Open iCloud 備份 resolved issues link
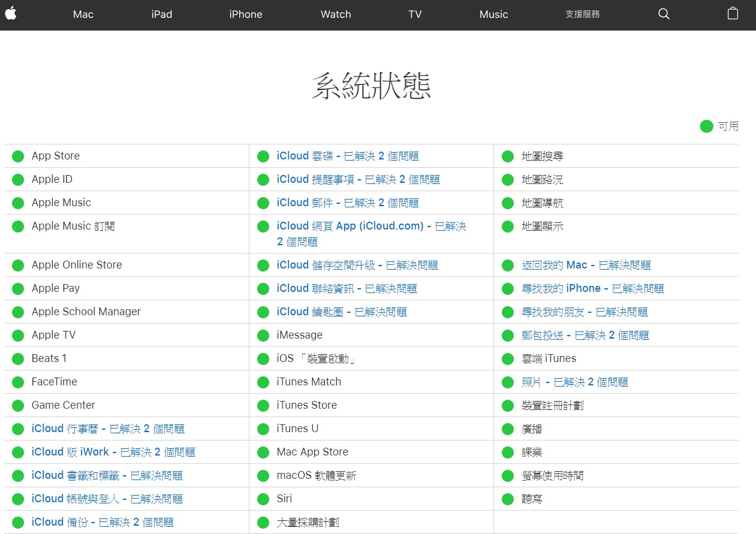Screen dimensions: 756x534 click(103, 522)
